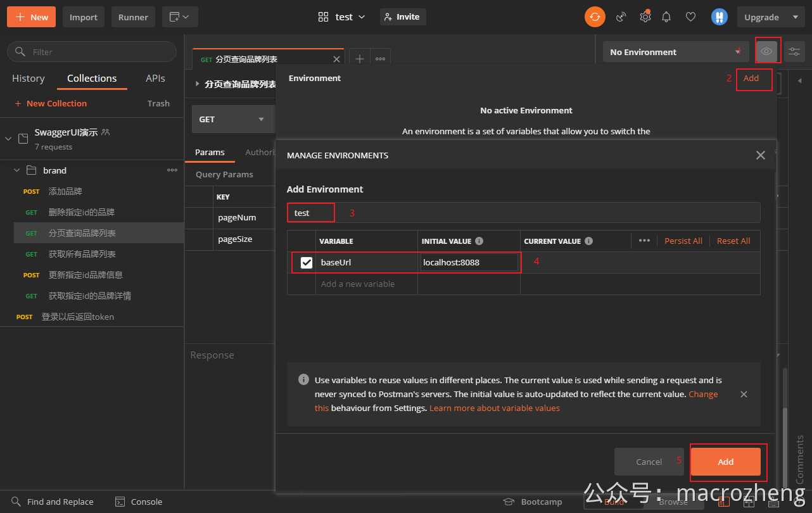Image resolution: width=812 pixels, height=513 pixels.
Task: Open the settings gear icon
Action: (645, 17)
